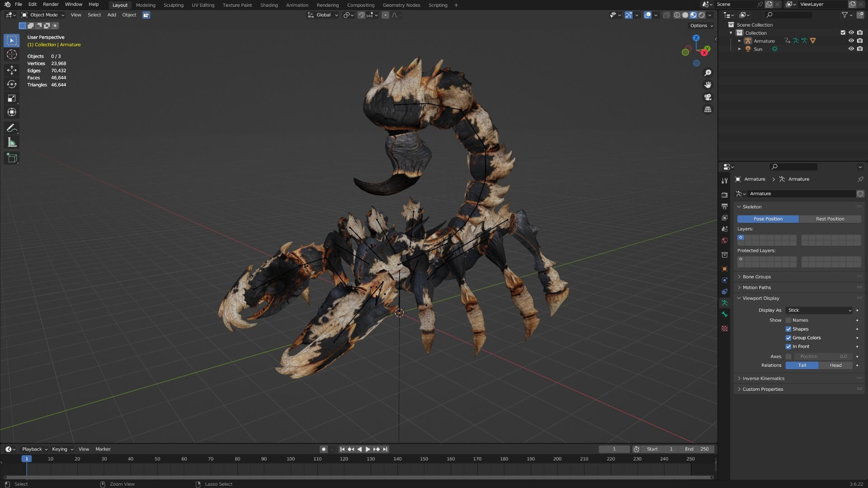Click the pan hand viewport icon
Screen dimensions: 868x488
tap(708, 85)
